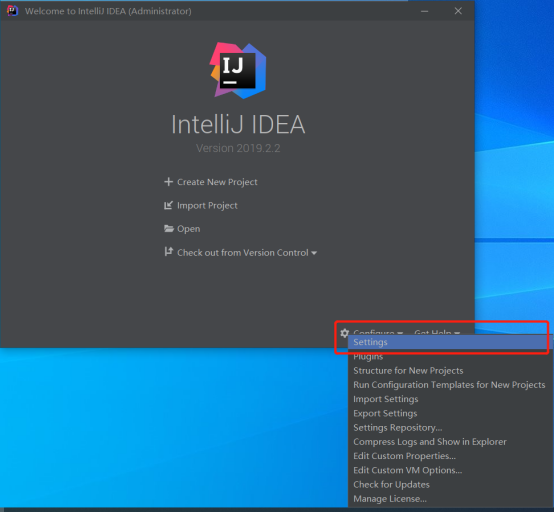
Task: Minimize the Welcome to IntelliJ IDEA window
Action: click(425, 11)
